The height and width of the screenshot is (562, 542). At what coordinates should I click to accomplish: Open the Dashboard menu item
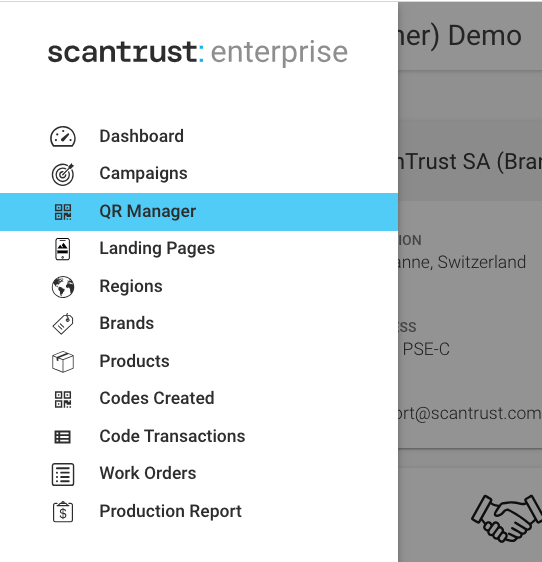199,137
